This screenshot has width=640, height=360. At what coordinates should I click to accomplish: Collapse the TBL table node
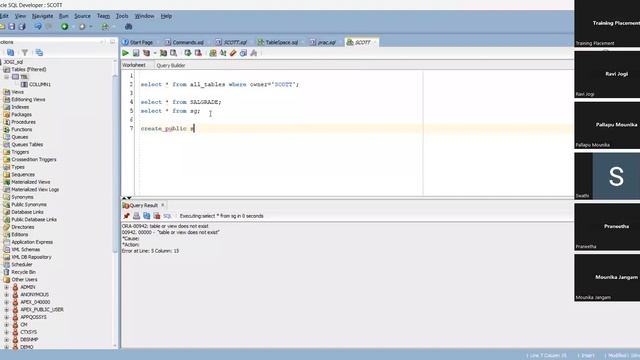(7, 77)
